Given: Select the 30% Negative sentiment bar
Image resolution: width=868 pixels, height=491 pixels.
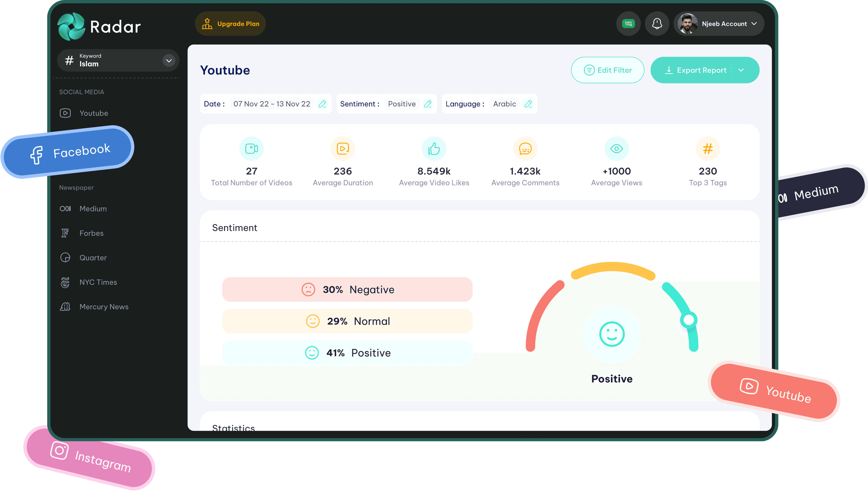Looking at the screenshot, I should 347,290.
